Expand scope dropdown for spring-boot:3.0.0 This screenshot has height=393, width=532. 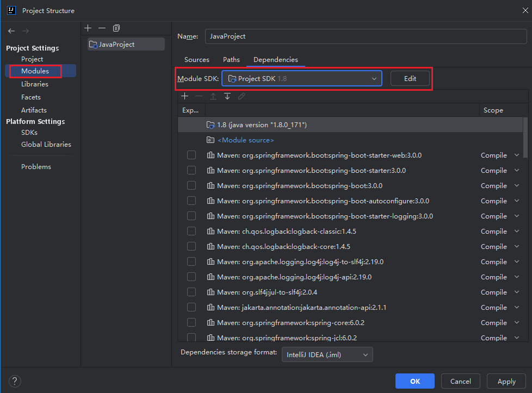(x=516, y=186)
